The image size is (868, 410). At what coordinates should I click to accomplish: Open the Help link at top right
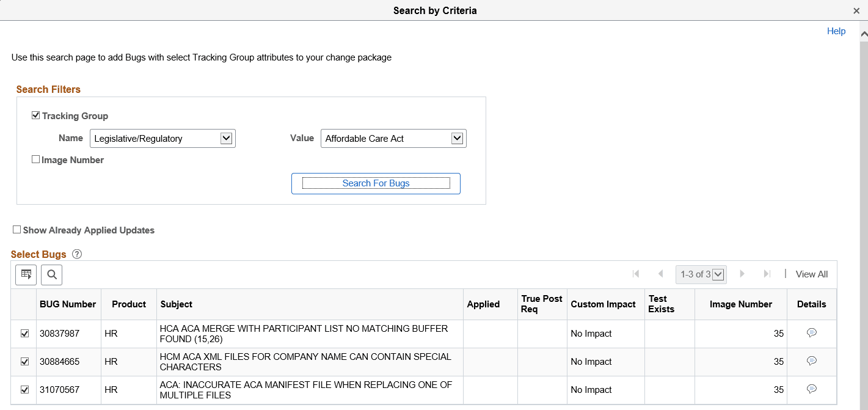(836, 31)
